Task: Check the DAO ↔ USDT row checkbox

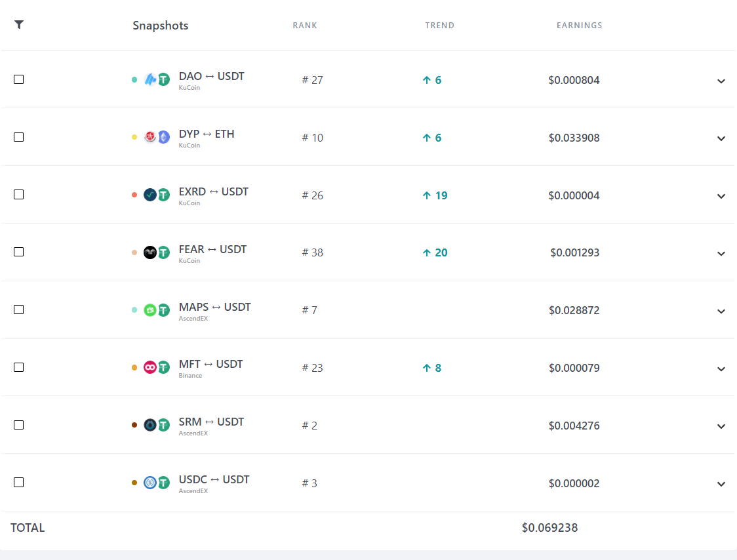Action: tap(19, 79)
